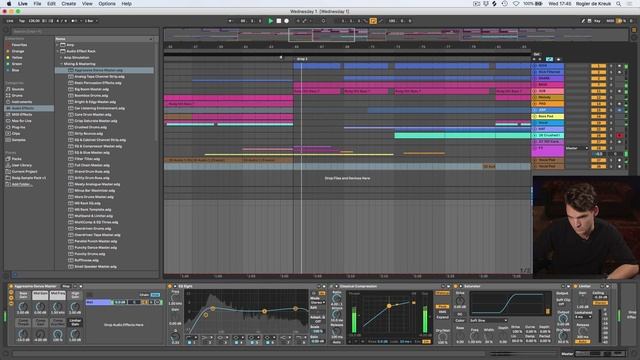Toggle EQ Eight device activator

coord(171,287)
